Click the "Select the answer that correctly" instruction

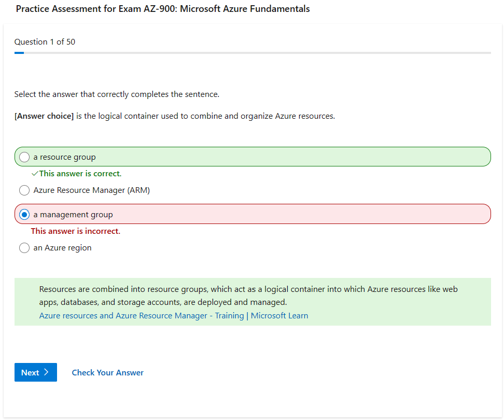tap(117, 94)
